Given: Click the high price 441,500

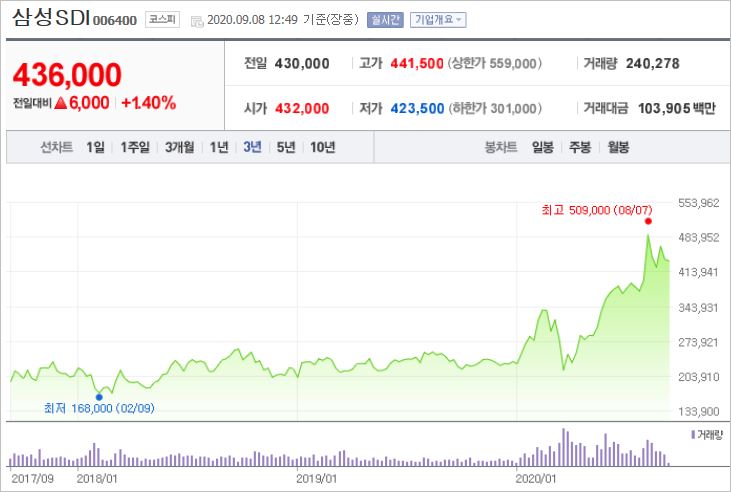Looking at the screenshot, I should [417, 63].
